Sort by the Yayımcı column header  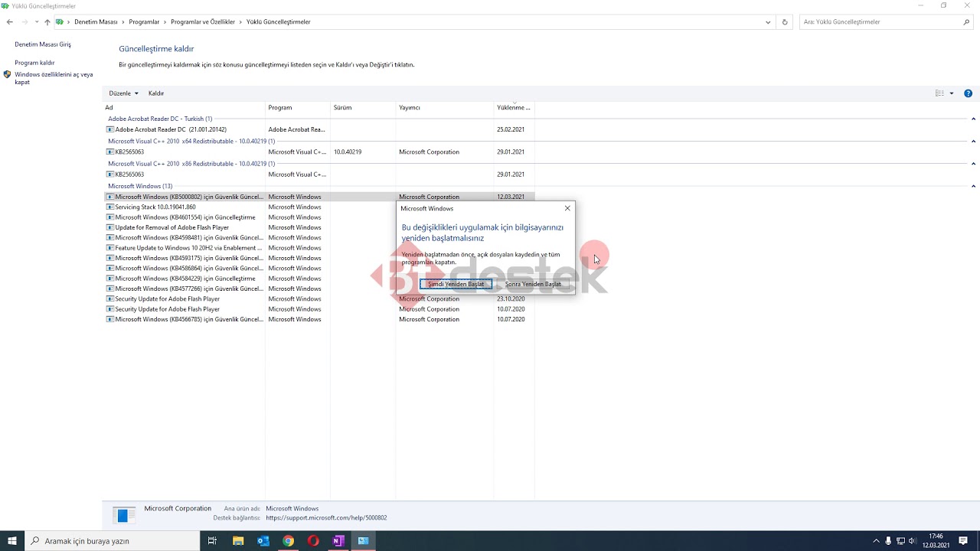pyautogui.click(x=445, y=108)
